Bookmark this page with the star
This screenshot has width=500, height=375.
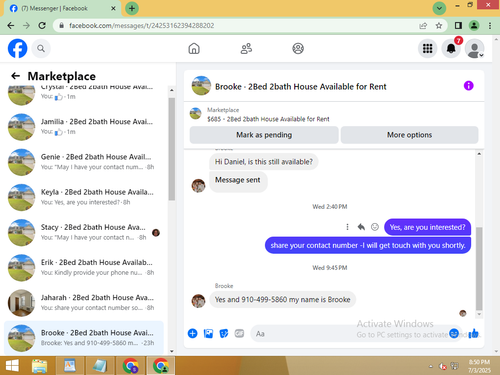click(439, 26)
